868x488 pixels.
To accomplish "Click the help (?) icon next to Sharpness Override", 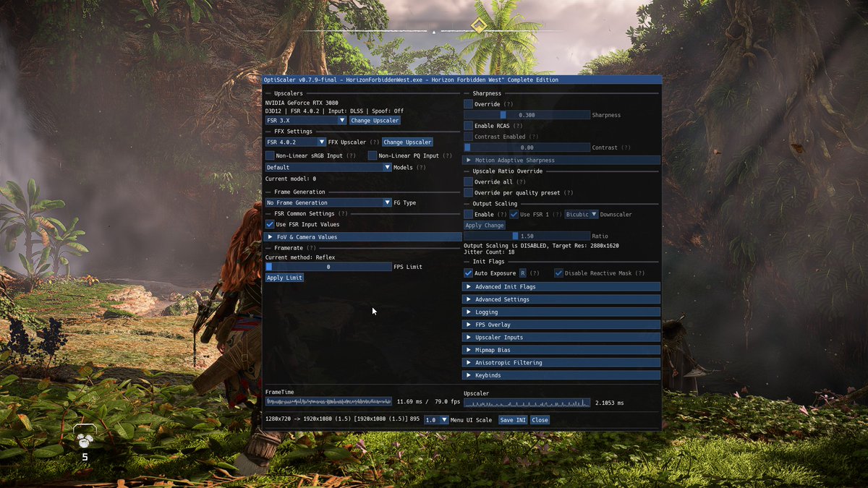I will [508, 104].
